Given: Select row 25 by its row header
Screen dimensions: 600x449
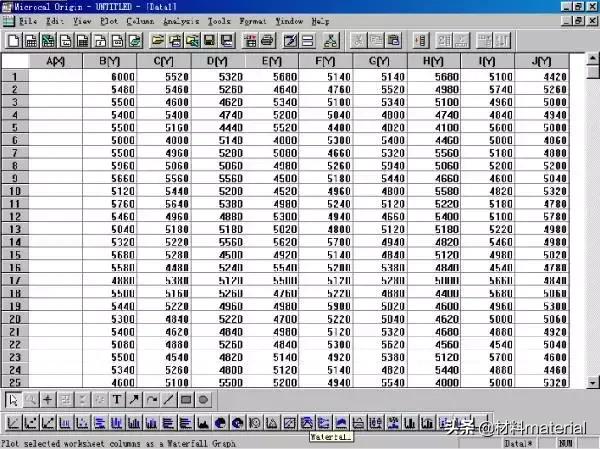Looking at the screenshot, I should [x=15, y=382].
